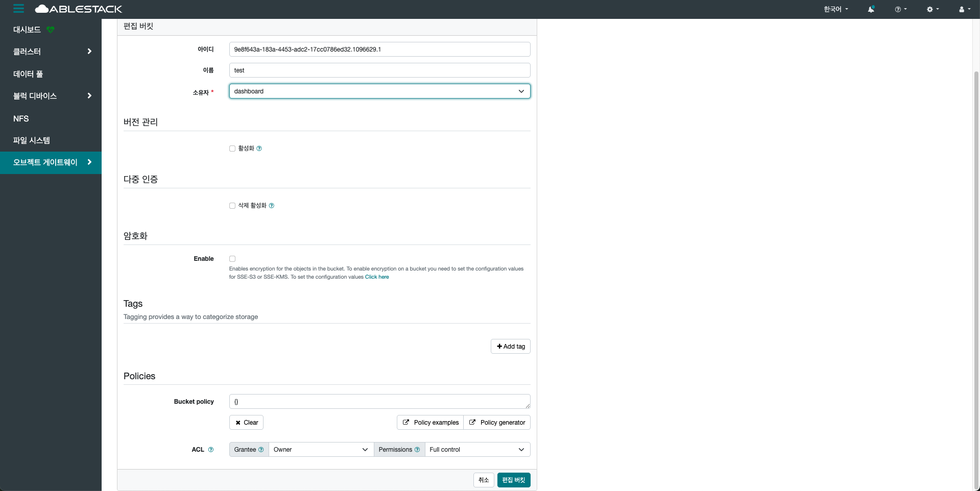Focus the 아이디 ID field
The width and height of the screenshot is (980, 491).
pyautogui.click(x=379, y=50)
